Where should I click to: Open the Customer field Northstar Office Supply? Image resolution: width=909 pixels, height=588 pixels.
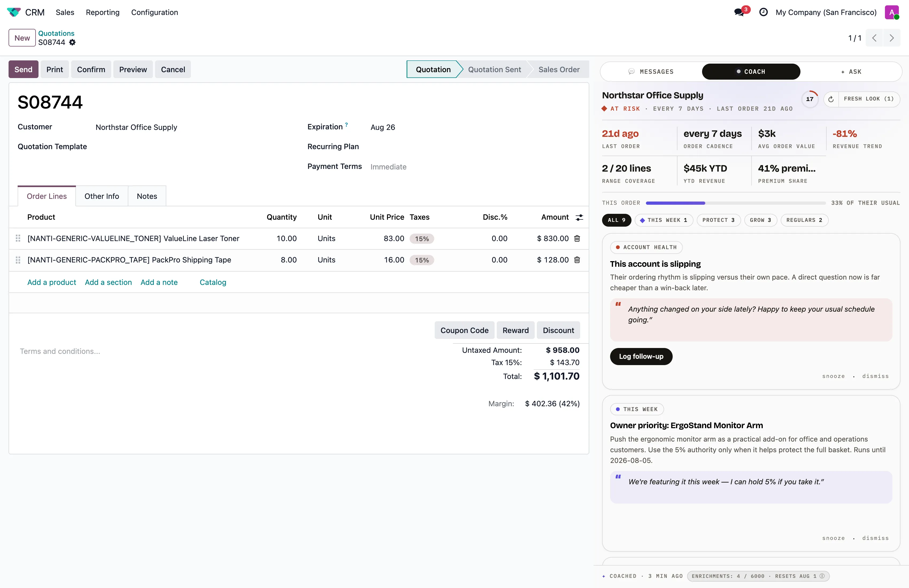point(136,127)
